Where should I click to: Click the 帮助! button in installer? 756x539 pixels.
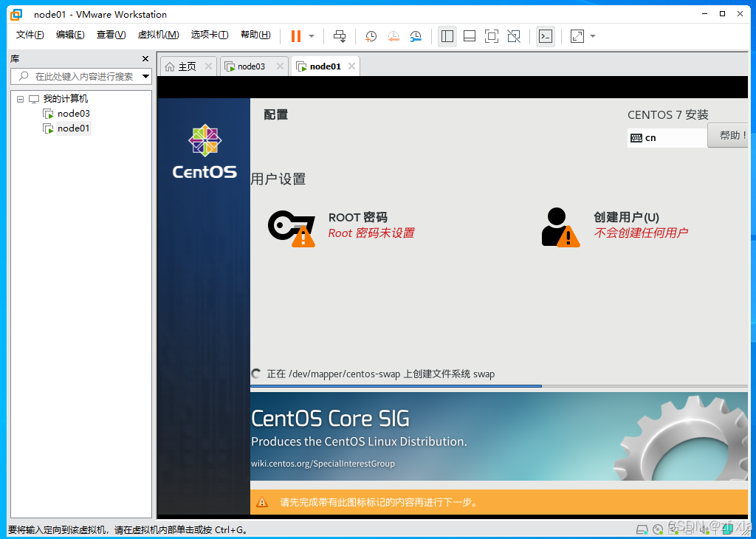point(728,135)
